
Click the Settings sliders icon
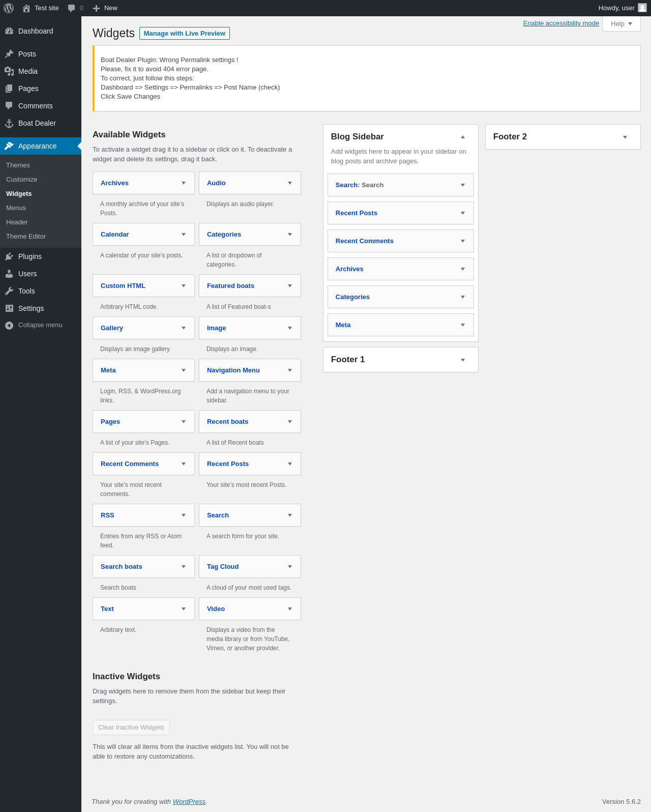click(9, 308)
